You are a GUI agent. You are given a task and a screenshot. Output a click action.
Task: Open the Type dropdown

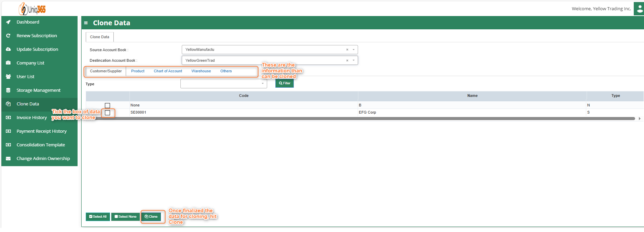point(262,84)
